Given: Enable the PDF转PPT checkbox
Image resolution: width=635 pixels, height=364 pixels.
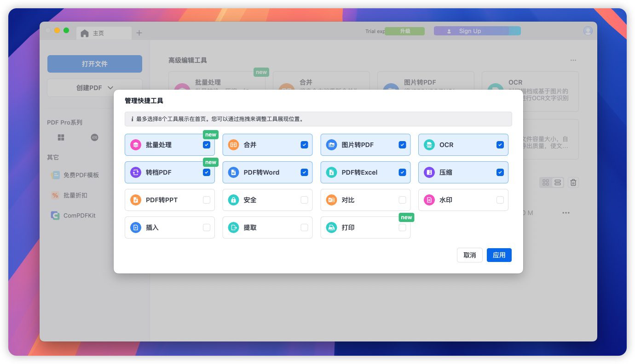Looking at the screenshot, I should tap(207, 200).
